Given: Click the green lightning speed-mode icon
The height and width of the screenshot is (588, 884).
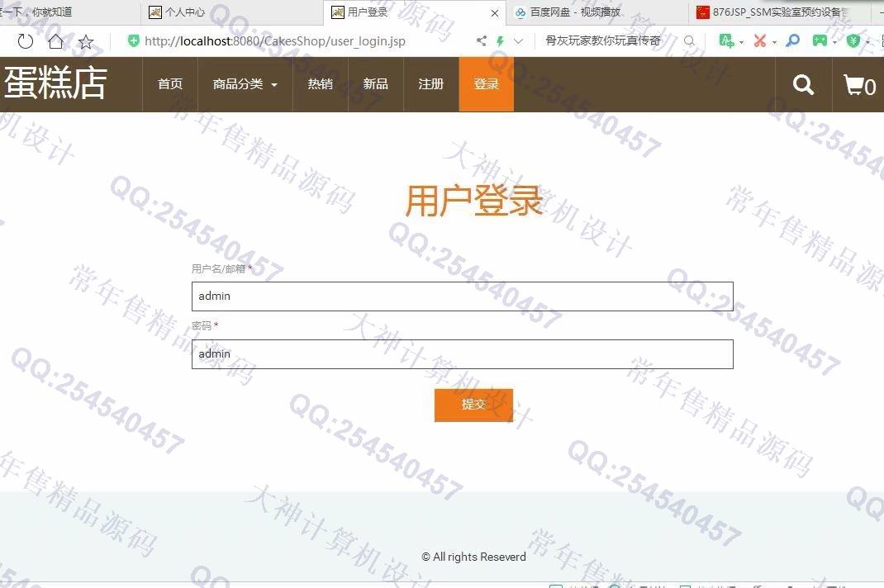Looking at the screenshot, I should point(500,40).
